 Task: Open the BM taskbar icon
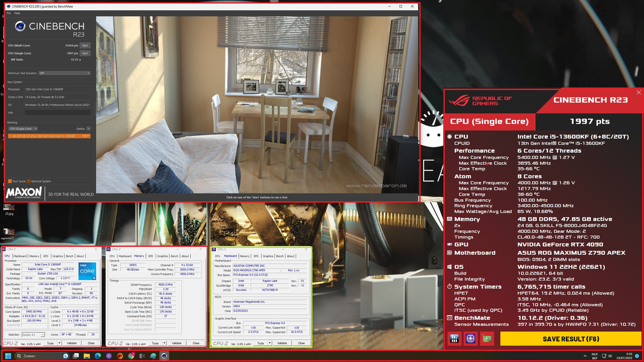[x=142, y=356]
